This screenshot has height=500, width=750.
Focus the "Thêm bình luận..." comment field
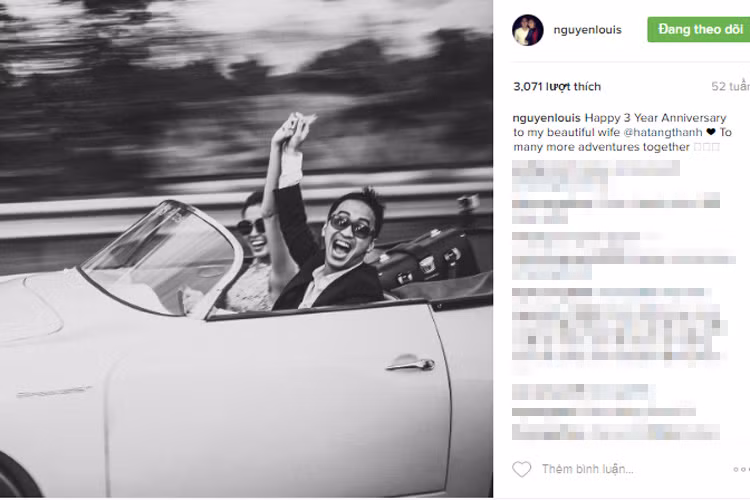(x=587, y=469)
